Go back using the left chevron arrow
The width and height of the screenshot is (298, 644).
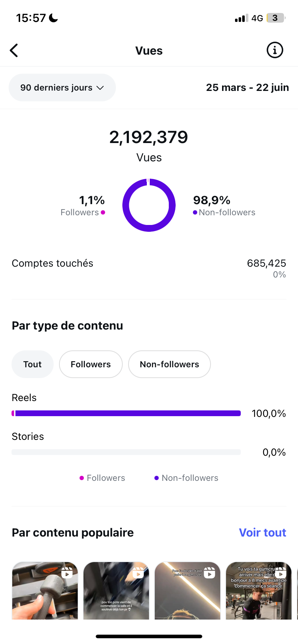tap(14, 51)
